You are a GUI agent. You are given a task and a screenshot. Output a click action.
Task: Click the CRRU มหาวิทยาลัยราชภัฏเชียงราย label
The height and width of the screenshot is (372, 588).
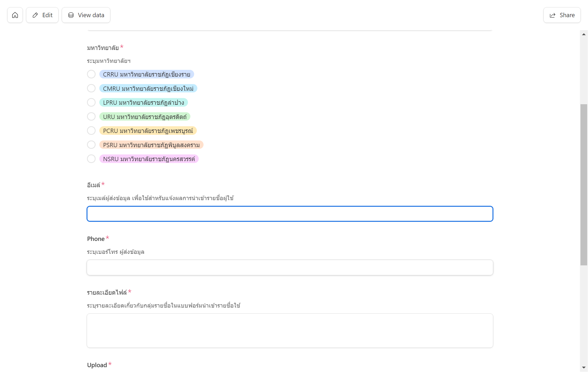click(x=147, y=74)
